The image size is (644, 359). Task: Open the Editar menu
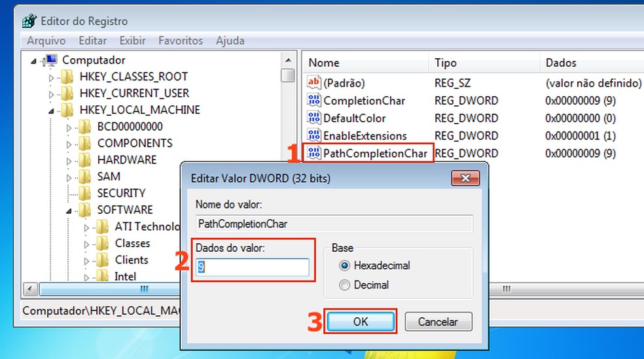(92, 41)
